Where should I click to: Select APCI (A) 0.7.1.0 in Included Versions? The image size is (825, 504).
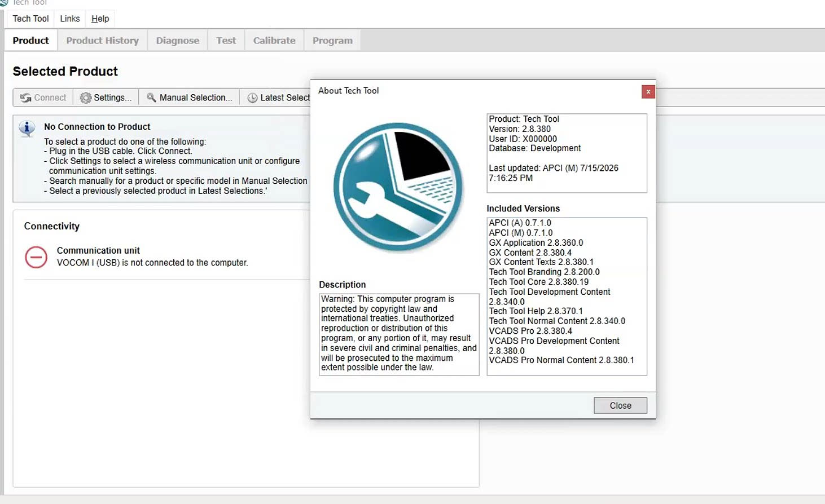point(520,223)
